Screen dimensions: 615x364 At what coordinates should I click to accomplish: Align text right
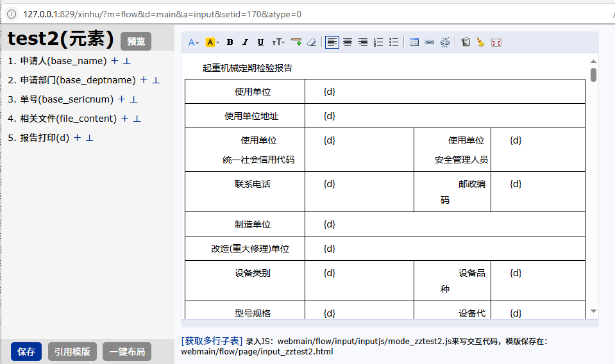pyautogui.click(x=363, y=42)
